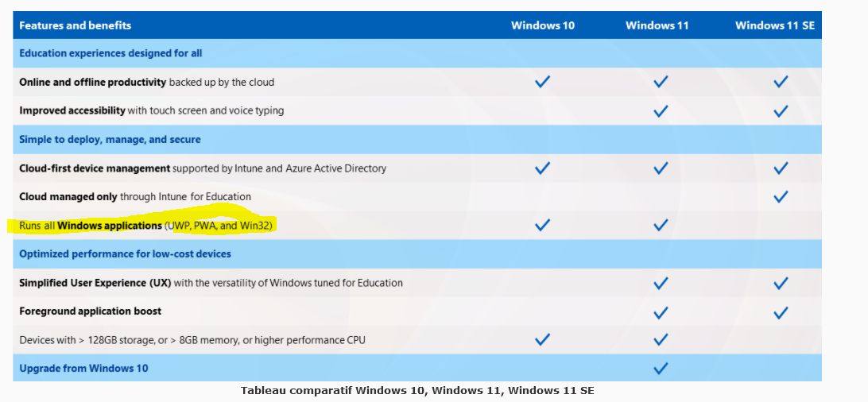This screenshot has width=868, height=402.
Task: Click the Upgrade from Windows 10 row label
Action: 83,369
